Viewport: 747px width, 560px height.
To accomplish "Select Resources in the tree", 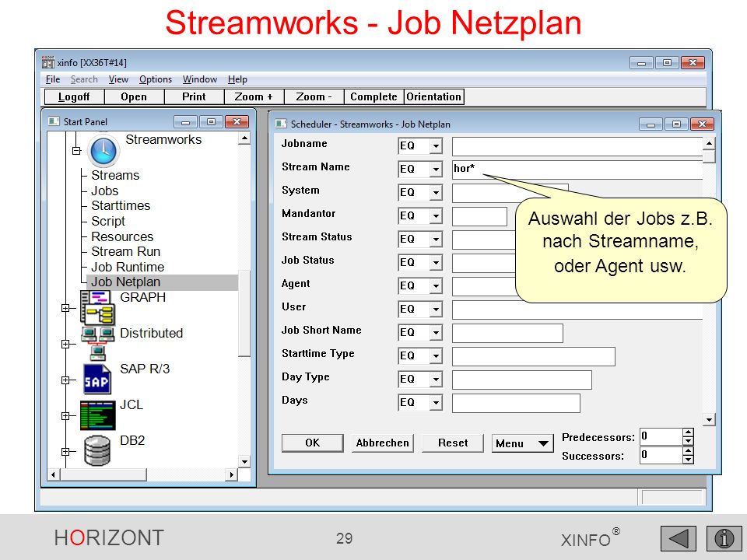I will click(x=122, y=236).
